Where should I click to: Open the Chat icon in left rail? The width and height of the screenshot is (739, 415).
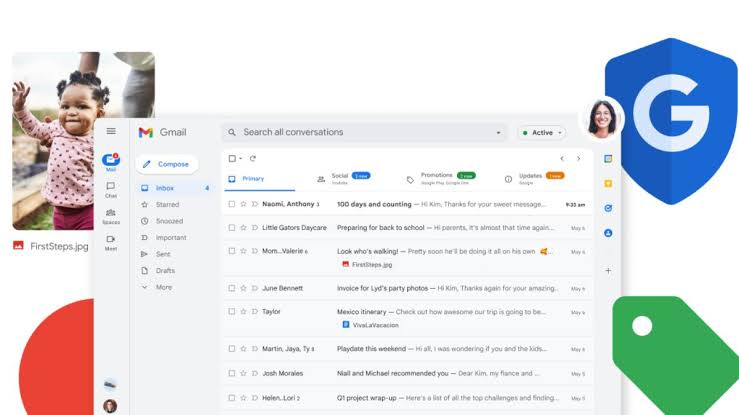point(111,187)
